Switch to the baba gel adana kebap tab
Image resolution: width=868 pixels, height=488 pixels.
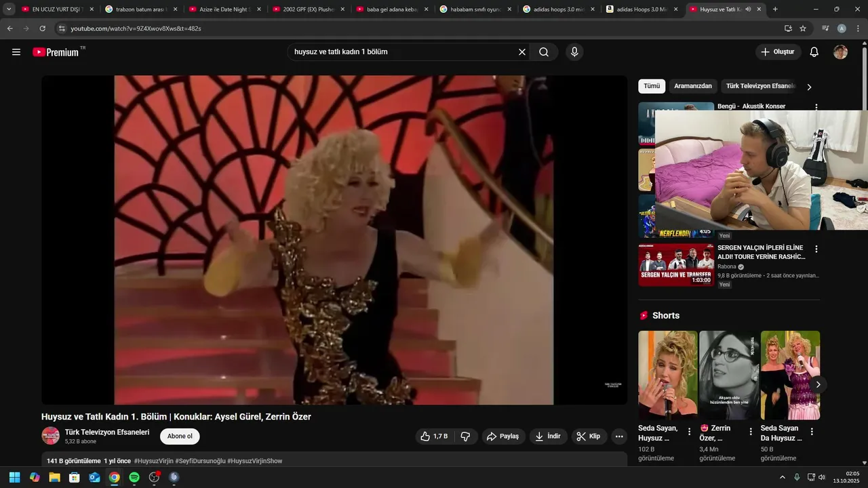point(392,9)
